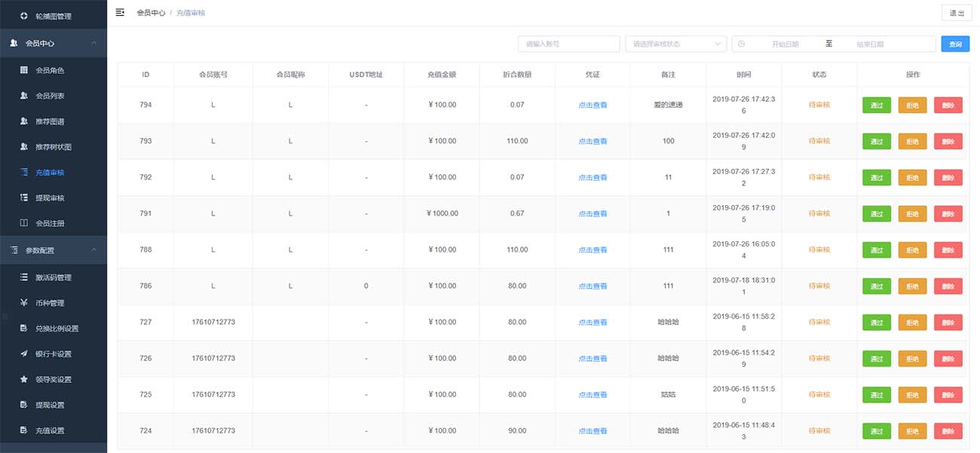Open the 请选择审核状态 status dropdown
Screen dimensions: 980x453
point(675,44)
